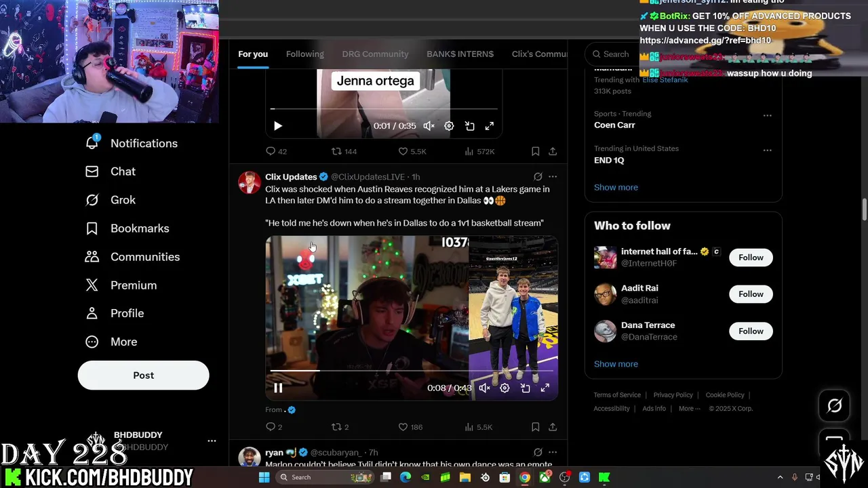
Task: Open the Privacy Policy link
Action: pos(673,395)
